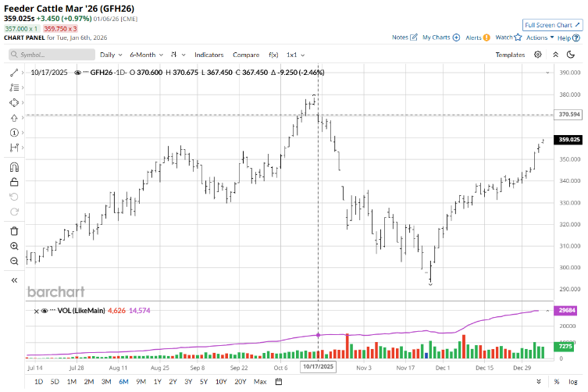This screenshot has width=588, height=392.
Task: Expand the 6-Month period dropdown
Action: tap(145, 55)
